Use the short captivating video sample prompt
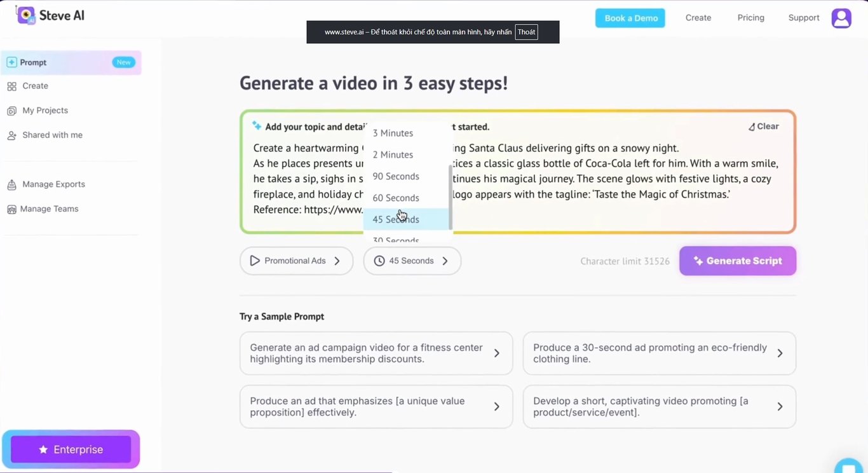The image size is (868, 473). pos(659,407)
